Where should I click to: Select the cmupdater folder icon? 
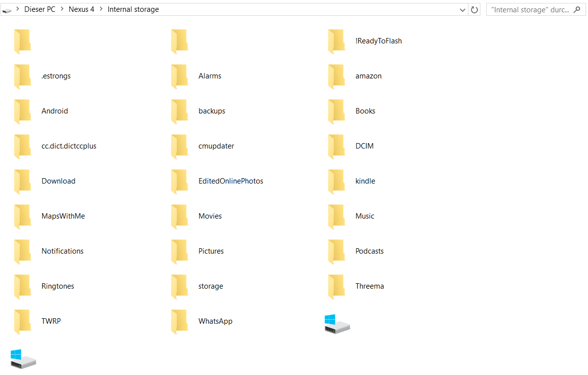180,147
